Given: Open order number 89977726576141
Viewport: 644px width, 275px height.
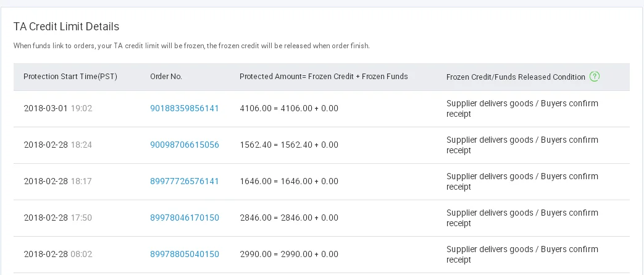Looking at the screenshot, I should (184, 182).
